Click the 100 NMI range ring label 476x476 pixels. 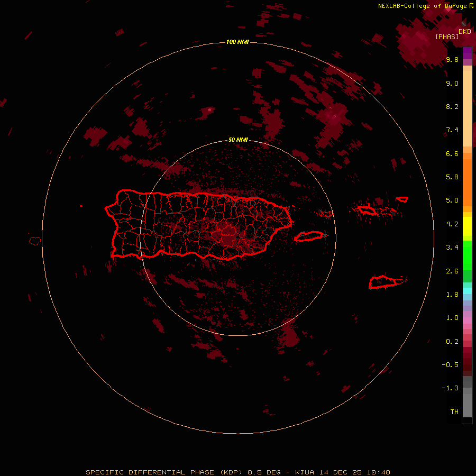[x=237, y=42]
